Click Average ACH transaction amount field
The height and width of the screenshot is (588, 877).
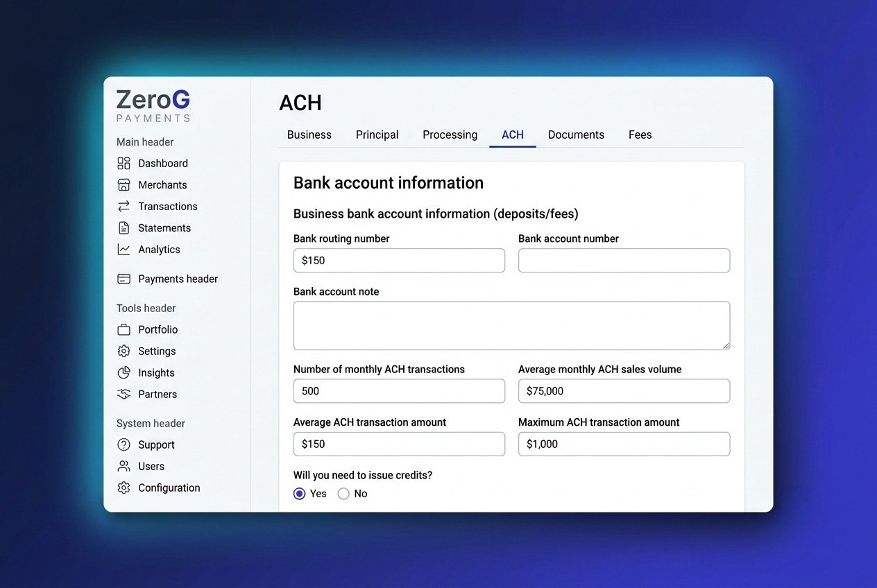[399, 444]
